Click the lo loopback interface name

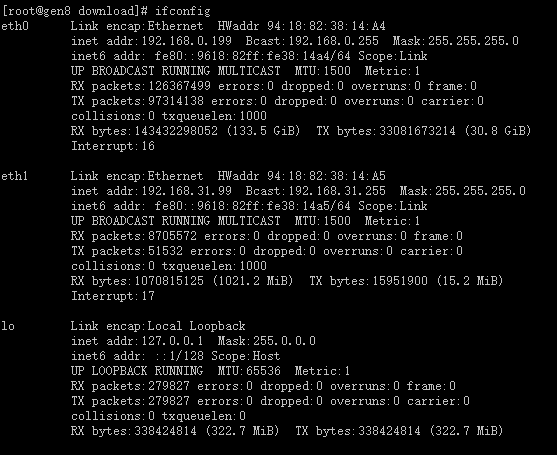click(8, 326)
